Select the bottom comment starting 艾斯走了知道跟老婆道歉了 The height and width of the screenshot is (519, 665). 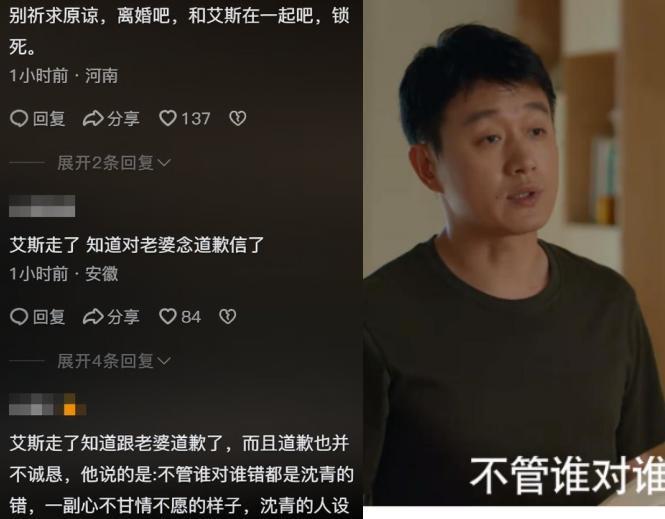pyautogui.click(x=181, y=474)
